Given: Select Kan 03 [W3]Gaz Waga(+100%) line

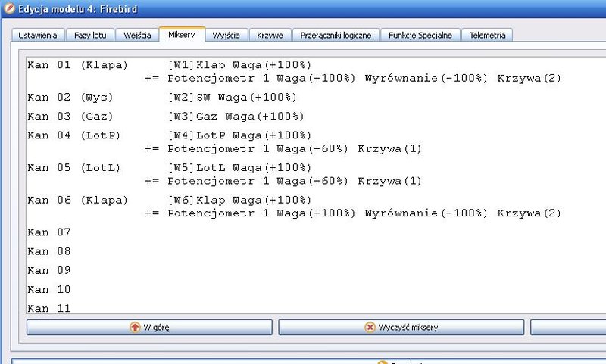Looking at the screenshot, I should 166,117.
